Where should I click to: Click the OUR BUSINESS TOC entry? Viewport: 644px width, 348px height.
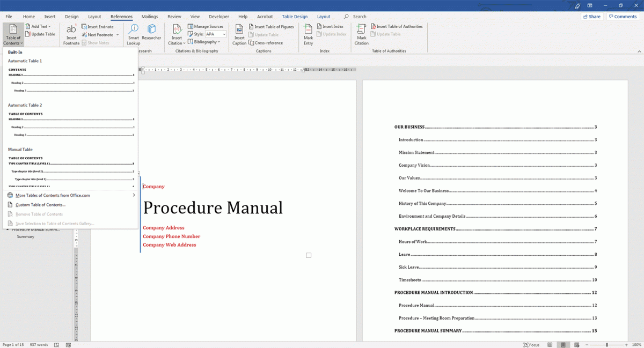(495, 127)
